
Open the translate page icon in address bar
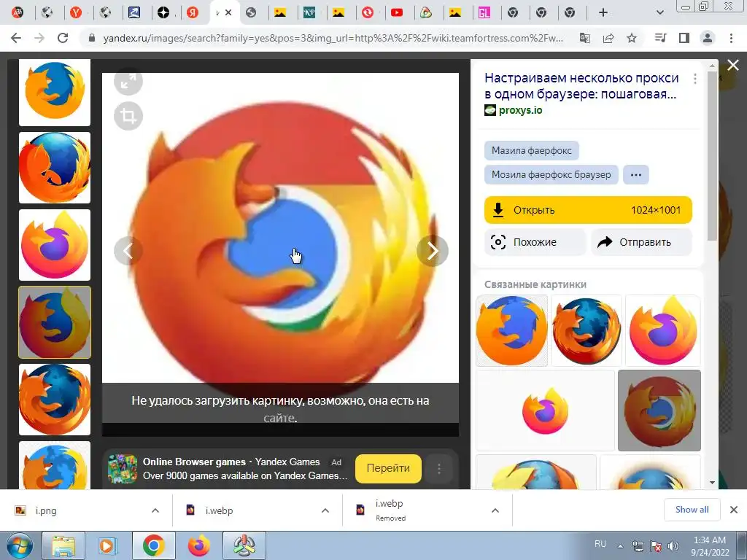click(x=584, y=38)
